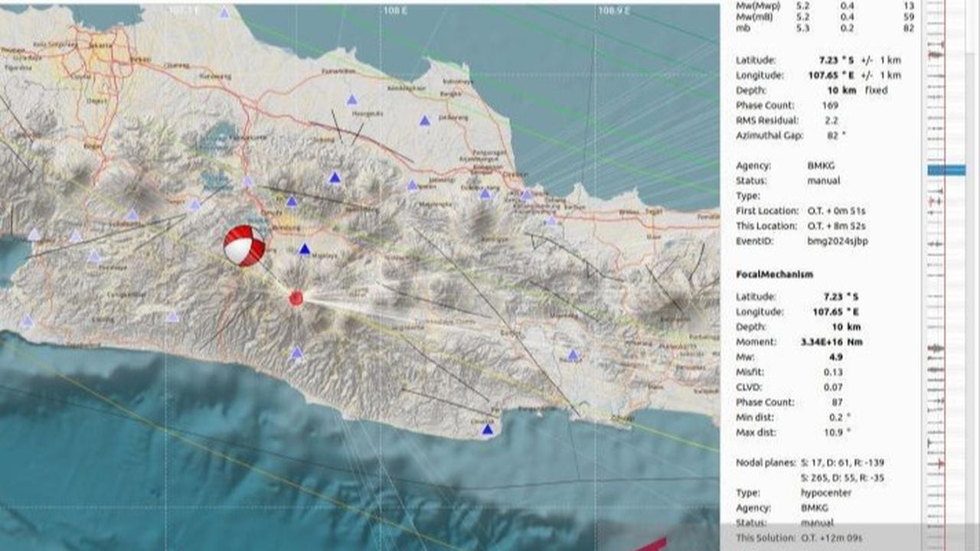
Task: Select nodal plane 'S: 17, D: 61, R: -139'
Action: (843, 463)
